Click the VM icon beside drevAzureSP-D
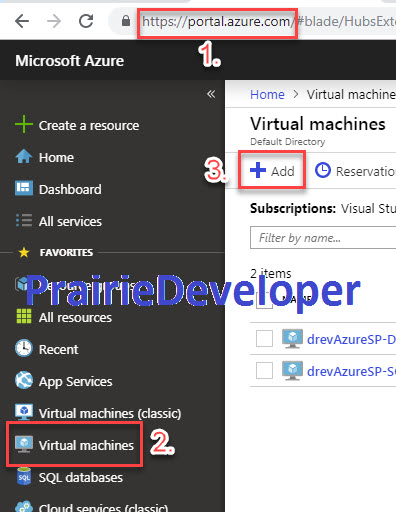Viewport: 396px width, 512px height. tap(292, 338)
